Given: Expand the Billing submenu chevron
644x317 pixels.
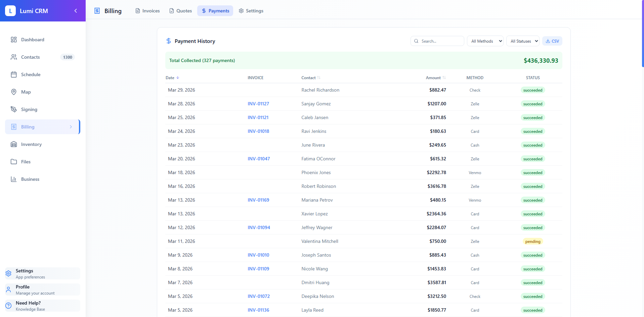Looking at the screenshot, I should coord(71,127).
